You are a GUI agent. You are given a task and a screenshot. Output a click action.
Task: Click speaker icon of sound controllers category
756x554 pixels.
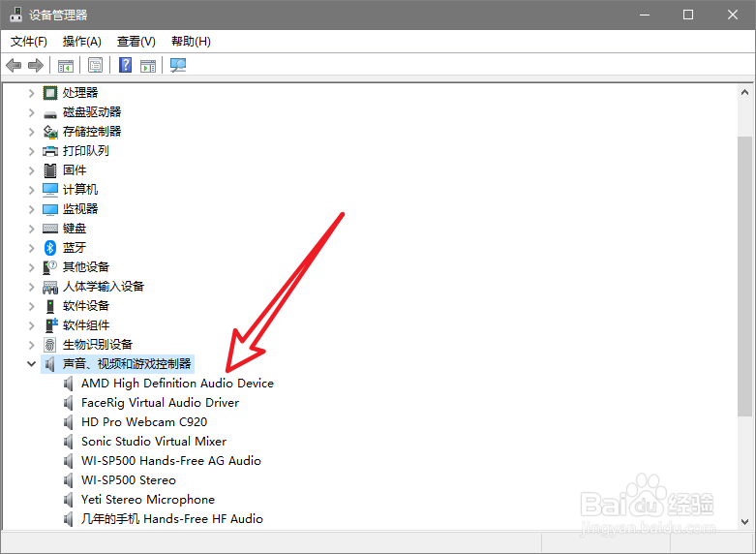[49, 364]
